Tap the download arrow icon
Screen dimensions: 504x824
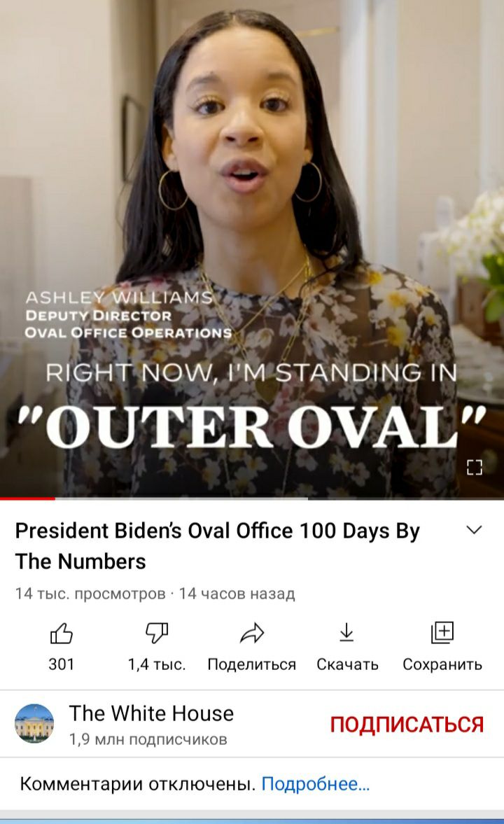346,633
